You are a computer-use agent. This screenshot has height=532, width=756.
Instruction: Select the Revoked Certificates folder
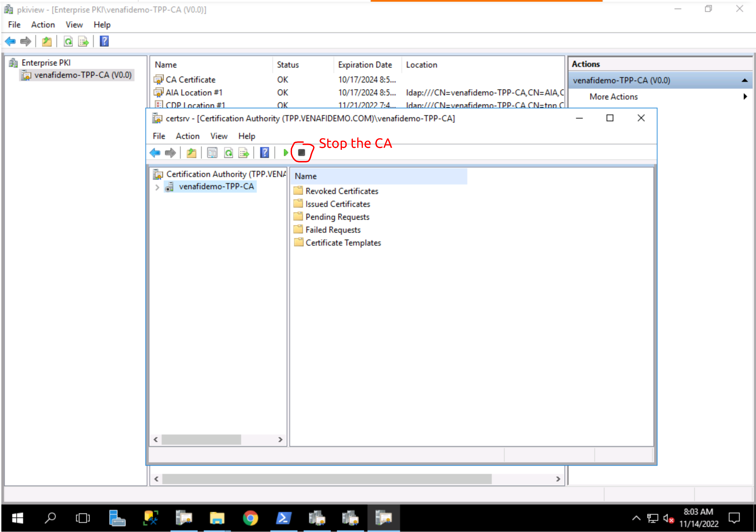341,191
